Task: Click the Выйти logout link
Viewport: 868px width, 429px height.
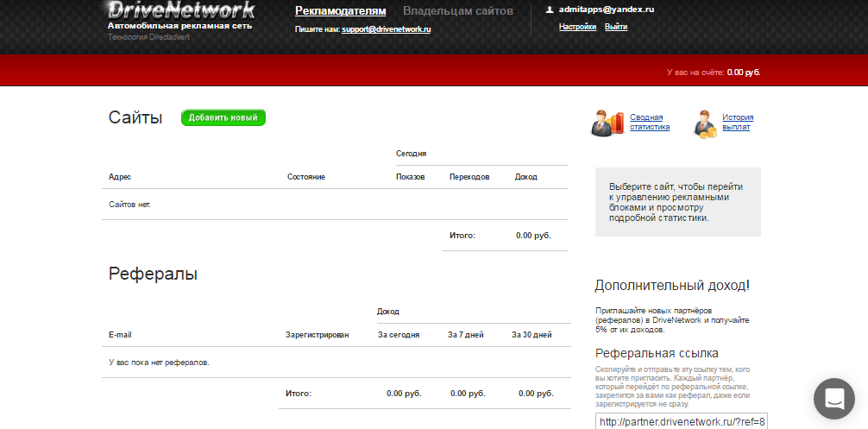Action: point(615,27)
